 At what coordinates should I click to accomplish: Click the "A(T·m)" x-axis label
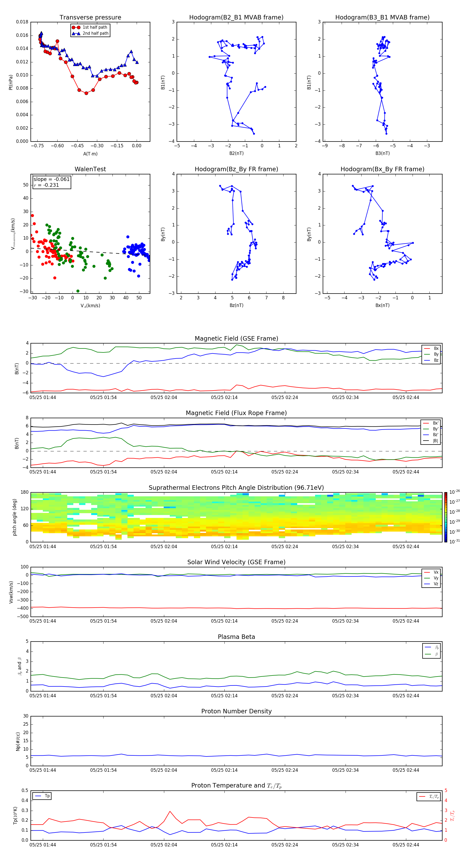[90, 154]
